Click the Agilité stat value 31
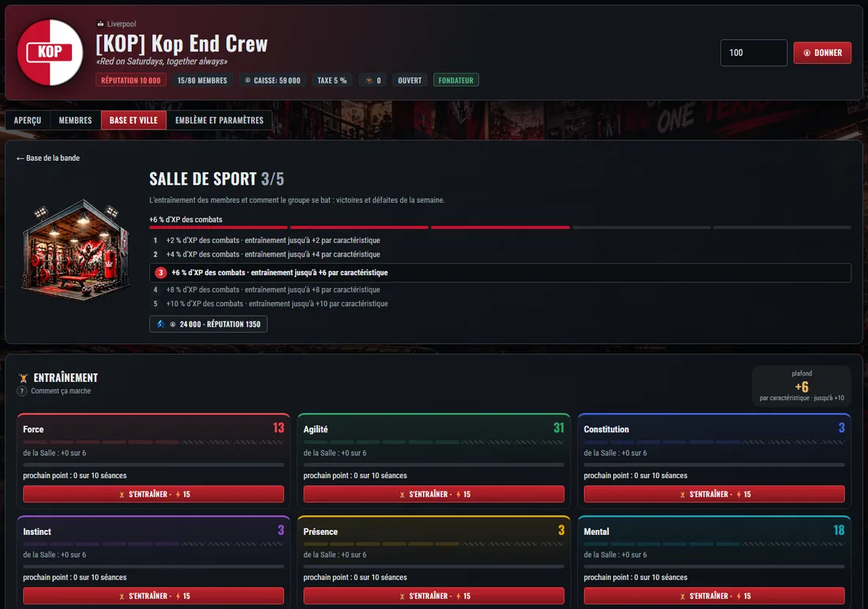 559,428
